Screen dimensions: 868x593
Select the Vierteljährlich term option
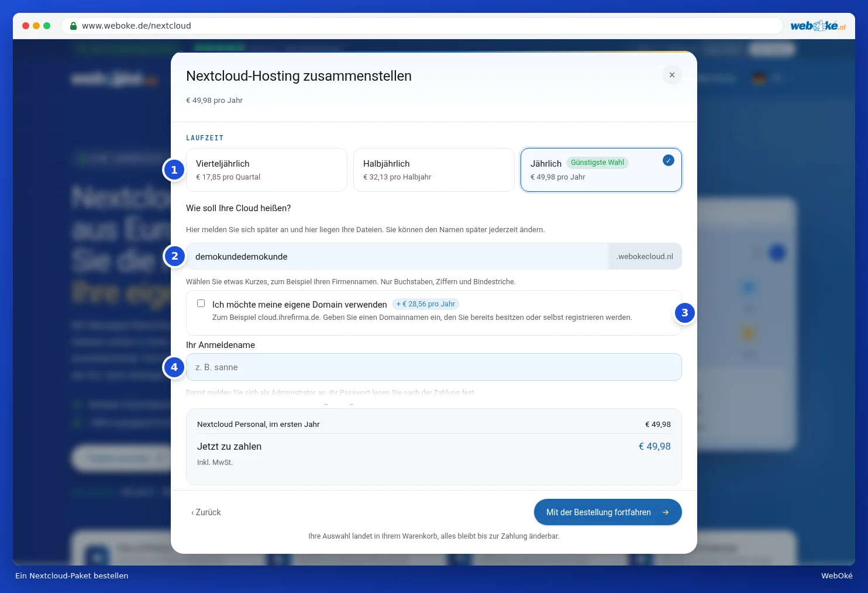pyautogui.click(x=267, y=170)
